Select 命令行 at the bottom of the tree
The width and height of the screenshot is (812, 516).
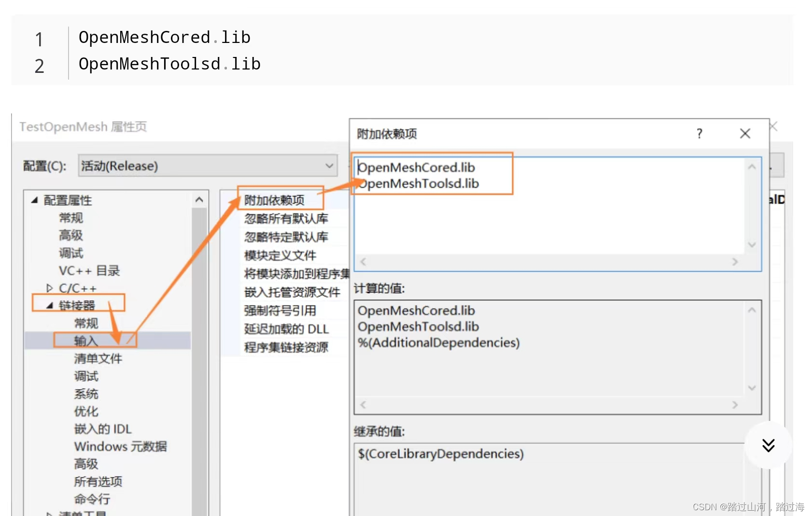[x=91, y=499]
